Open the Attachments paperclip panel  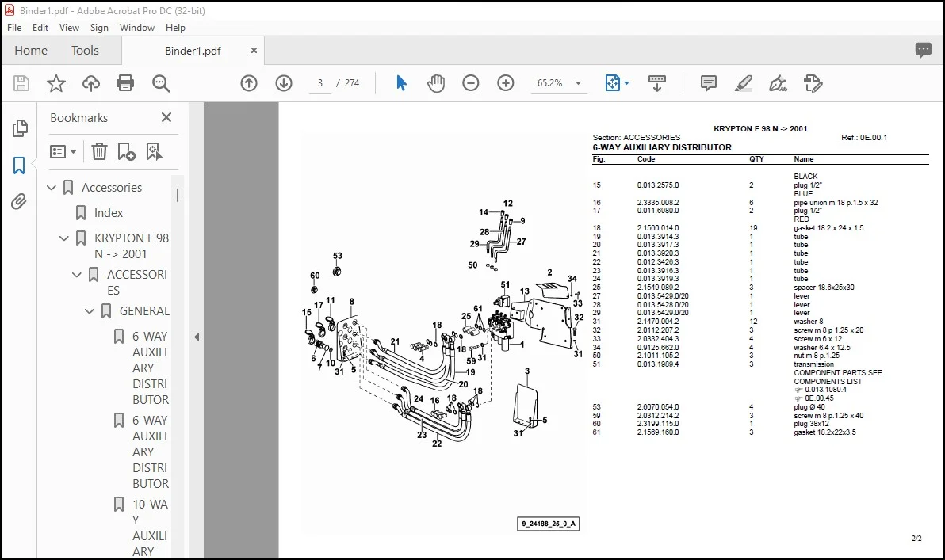19,201
